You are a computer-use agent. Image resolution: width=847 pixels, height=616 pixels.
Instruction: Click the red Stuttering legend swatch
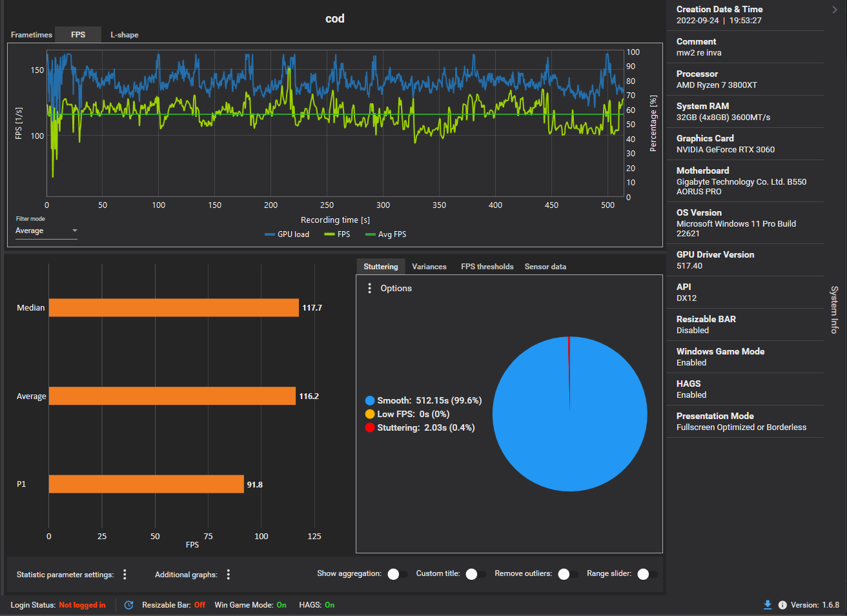click(x=370, y=427)
